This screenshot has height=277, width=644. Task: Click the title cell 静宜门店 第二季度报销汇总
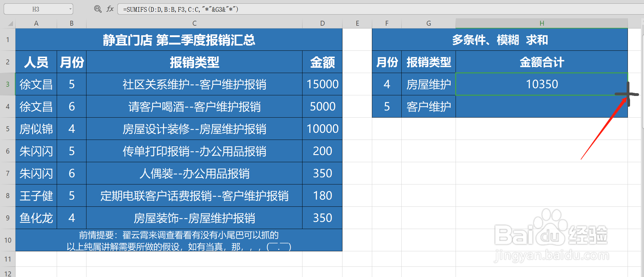coord(179,40)
